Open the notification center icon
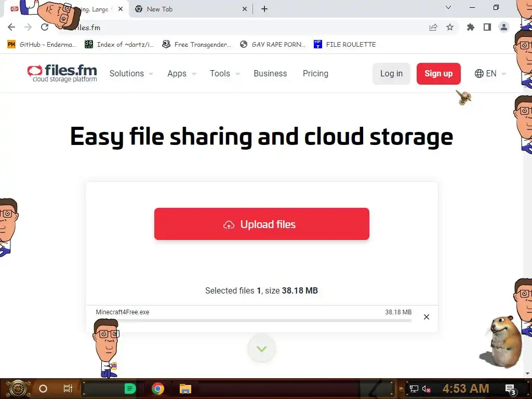The height and width of the screenshot is (399, 532). click(511, 389)
